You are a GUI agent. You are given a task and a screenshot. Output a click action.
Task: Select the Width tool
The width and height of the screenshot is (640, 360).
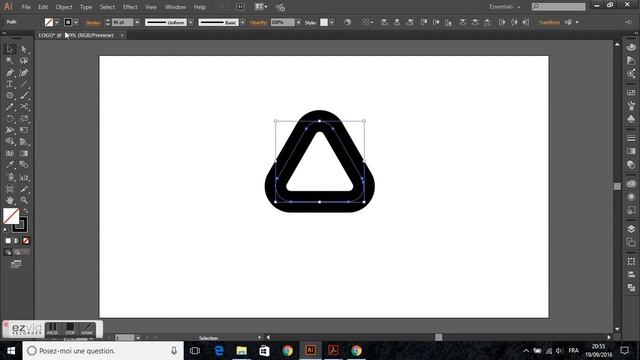(10, 130)
